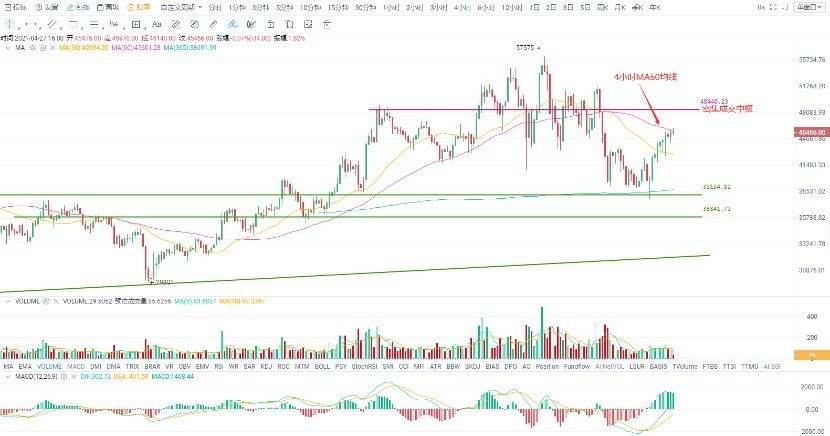This screenshot has height=436, width=830.
Task: Click the icon right of the highlighted pencil
Action: (251, 24)
